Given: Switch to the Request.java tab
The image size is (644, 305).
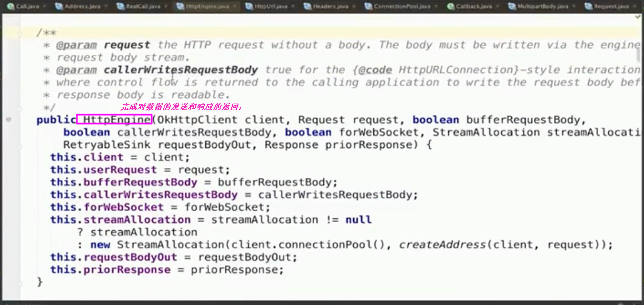Looking at the screenshot, I should [611, 7].
